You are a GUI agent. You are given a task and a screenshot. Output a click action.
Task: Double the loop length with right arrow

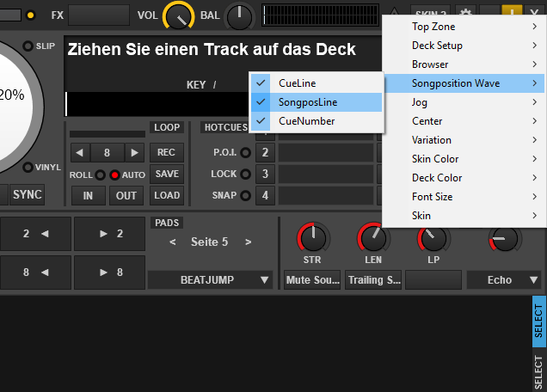click(135, 152)
